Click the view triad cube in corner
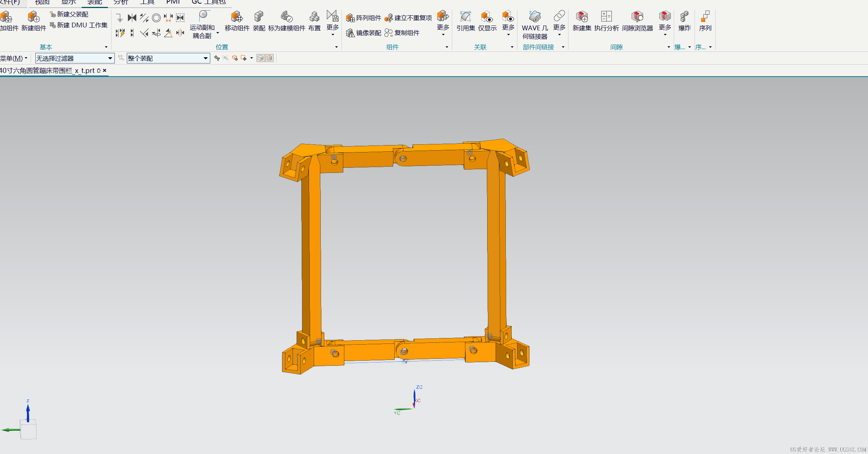The image size is (868, 454). 28,430
